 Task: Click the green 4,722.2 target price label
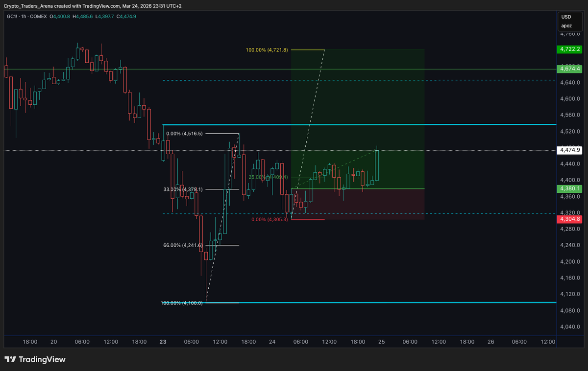pyautogui.click(x=569, y=49)
